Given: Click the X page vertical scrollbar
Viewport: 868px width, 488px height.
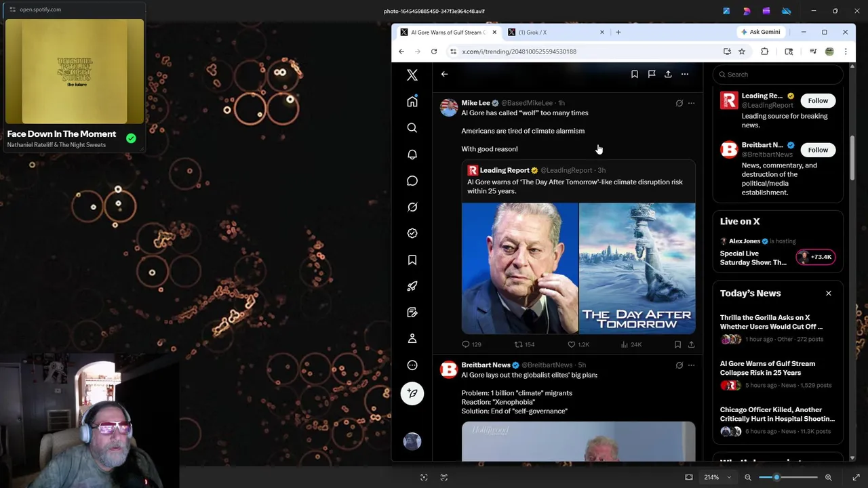Looking at the screenshot, I should point(852,158).
